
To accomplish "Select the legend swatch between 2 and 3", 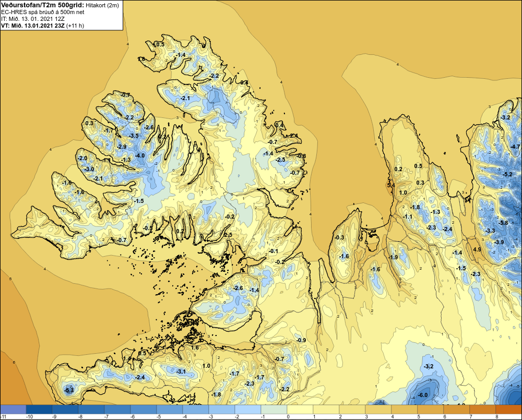I will pyautogui.click(x=352, y=410).
